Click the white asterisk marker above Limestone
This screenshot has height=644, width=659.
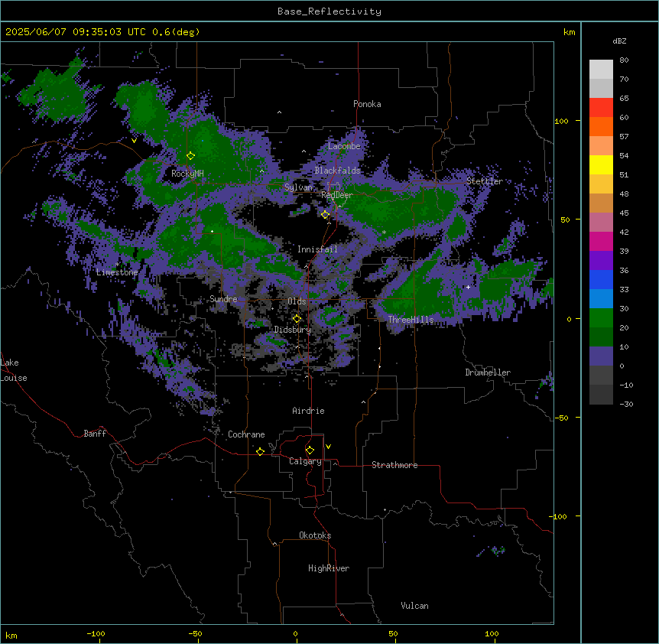[x=117, y=265]
